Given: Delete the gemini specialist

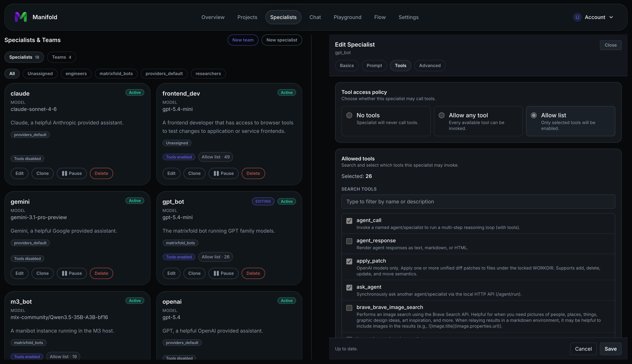Looking at the screenshot, I should click(x=101, y=273).
